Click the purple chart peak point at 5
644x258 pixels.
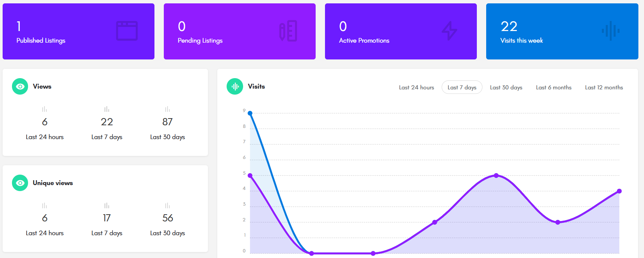point(496,175)
